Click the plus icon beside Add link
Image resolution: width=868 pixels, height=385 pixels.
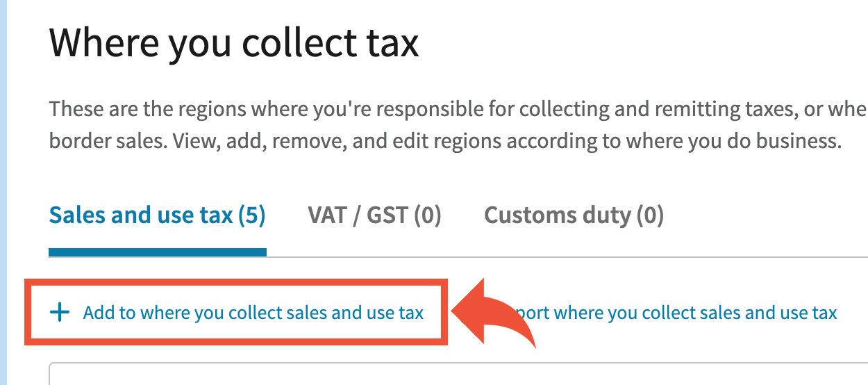coord(60,313)
